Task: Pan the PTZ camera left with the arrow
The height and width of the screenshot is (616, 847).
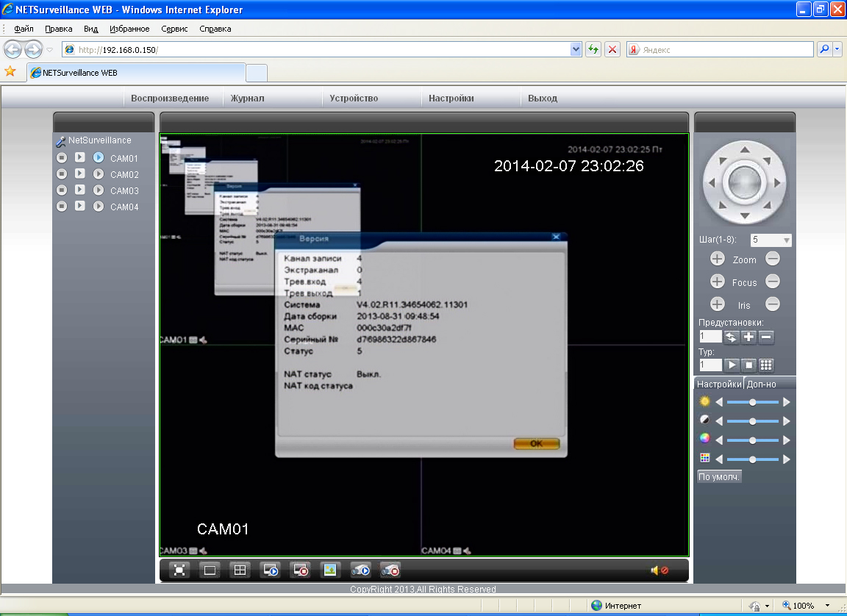Action: [x=712, y=183]
